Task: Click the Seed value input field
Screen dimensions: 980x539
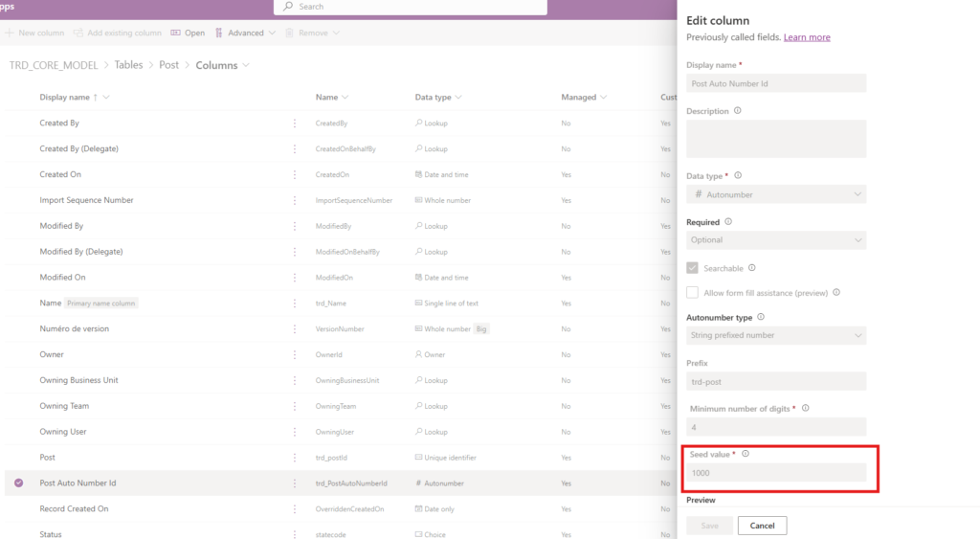Action: click(x=776, y=473)
